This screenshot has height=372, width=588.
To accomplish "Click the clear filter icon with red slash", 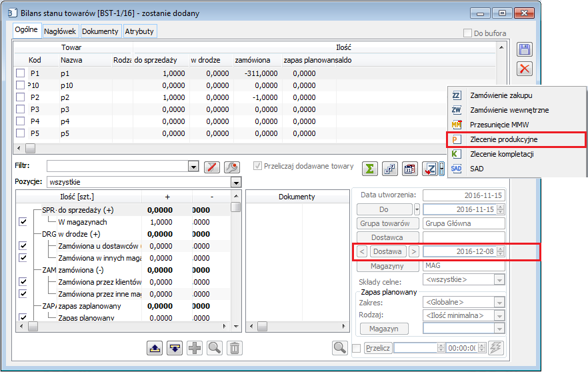I will (211, 167).
